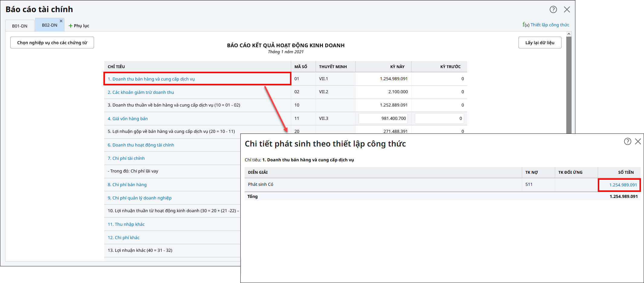Click the Giá vốn hàng bán link
644x283 pixels.
(128, 119)
